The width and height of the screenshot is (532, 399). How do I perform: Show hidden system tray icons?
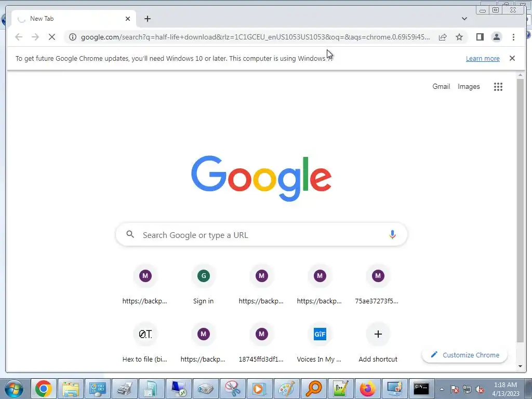point(442,389)
